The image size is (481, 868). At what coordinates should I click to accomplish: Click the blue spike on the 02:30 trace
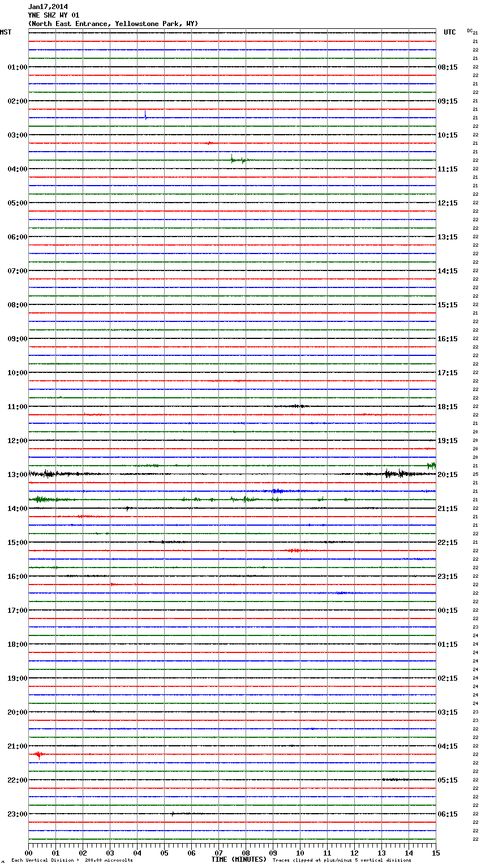[145, 115]
